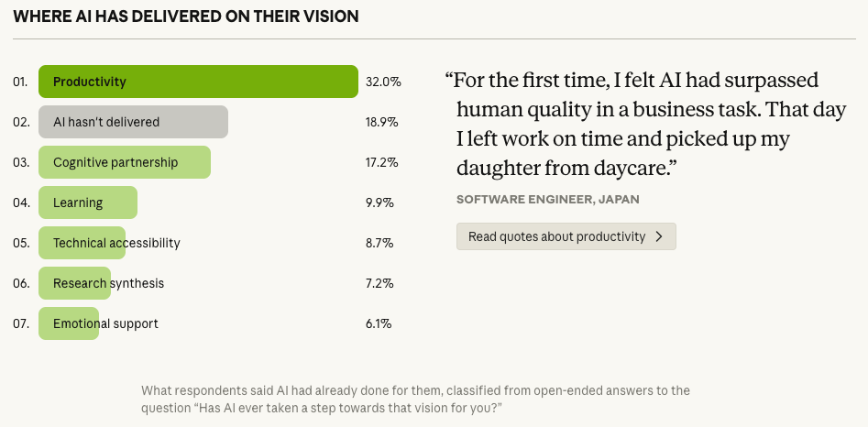Click the Productivity bar

pos(198,82)
